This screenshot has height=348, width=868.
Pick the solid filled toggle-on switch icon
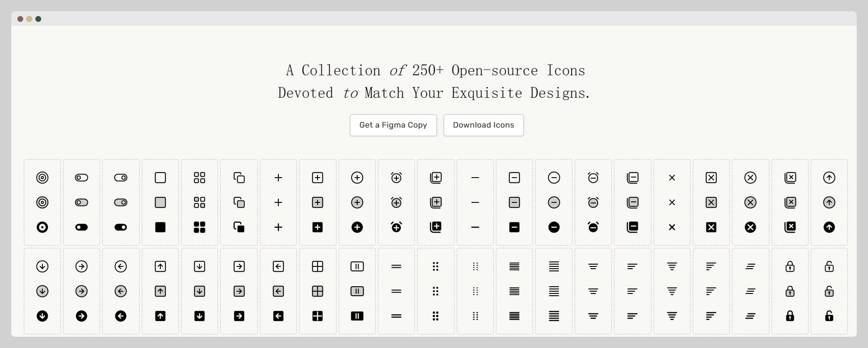[x=121, y=227]
